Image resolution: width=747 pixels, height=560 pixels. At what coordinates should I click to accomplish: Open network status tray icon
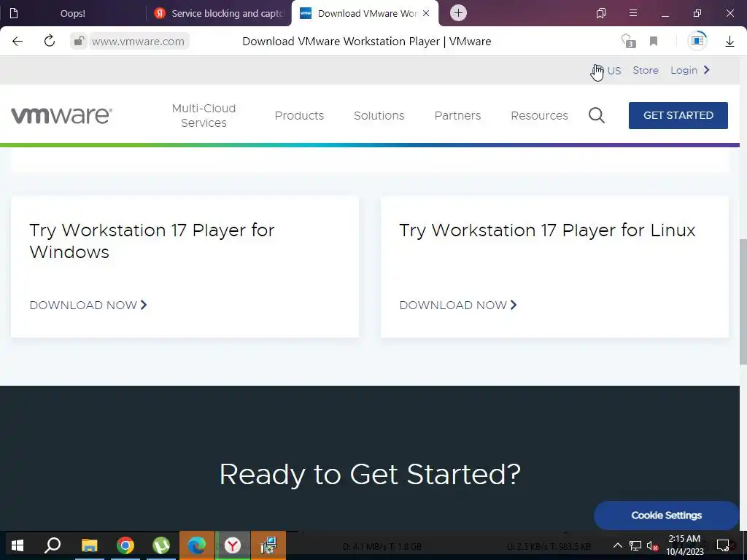(x=635, y=545)
